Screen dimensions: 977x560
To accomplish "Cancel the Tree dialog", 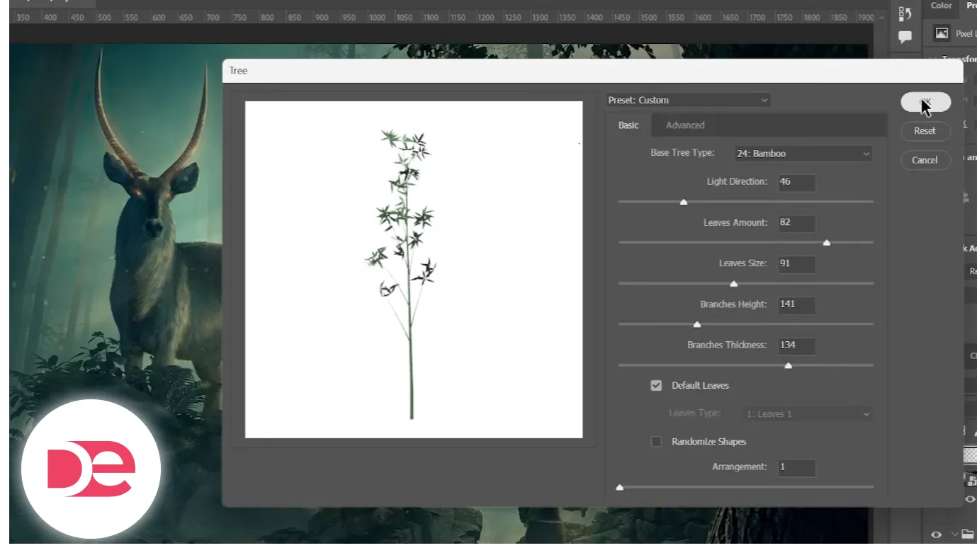I will tap(925, 160).
